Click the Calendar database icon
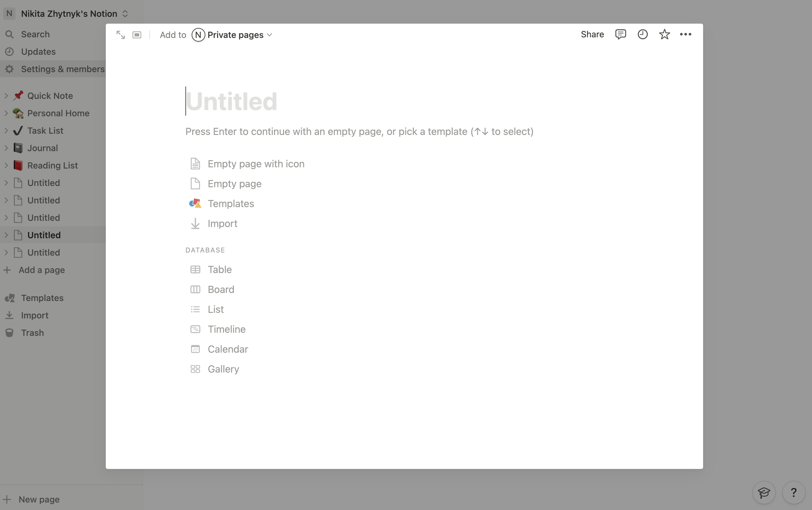Image resolution: width=812 pixels, height=510 pixels. (195, 349)
